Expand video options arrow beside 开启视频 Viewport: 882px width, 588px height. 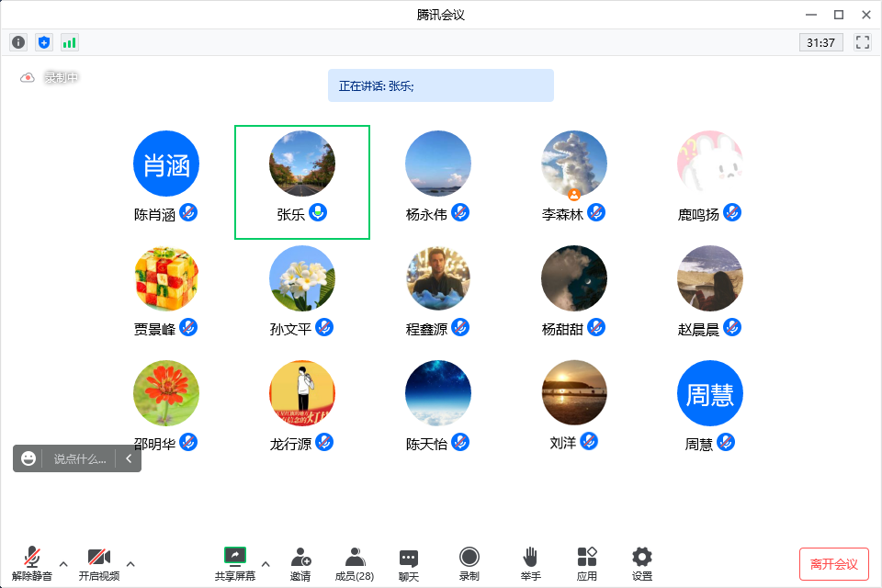[x=130, y=563]
